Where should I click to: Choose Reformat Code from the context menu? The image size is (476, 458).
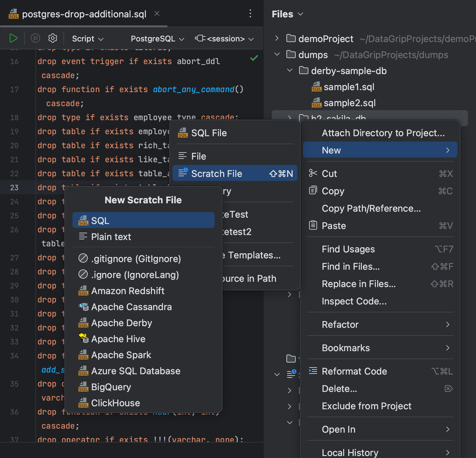(x=354, y=371)
